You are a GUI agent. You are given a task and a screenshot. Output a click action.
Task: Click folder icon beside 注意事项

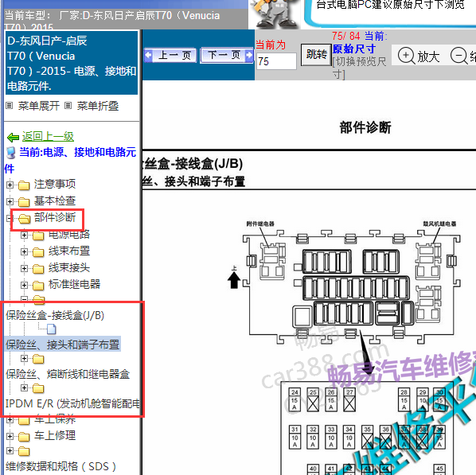click(x=24, y=185)
